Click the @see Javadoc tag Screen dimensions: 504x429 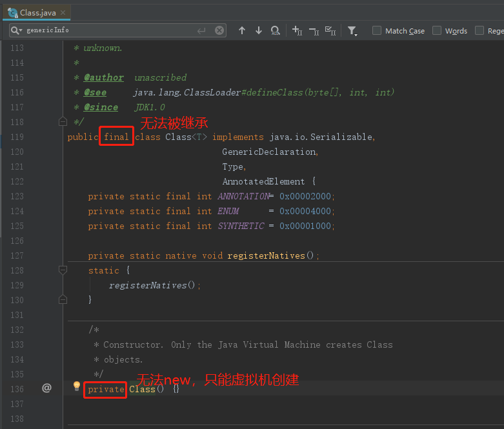[95, 92]
